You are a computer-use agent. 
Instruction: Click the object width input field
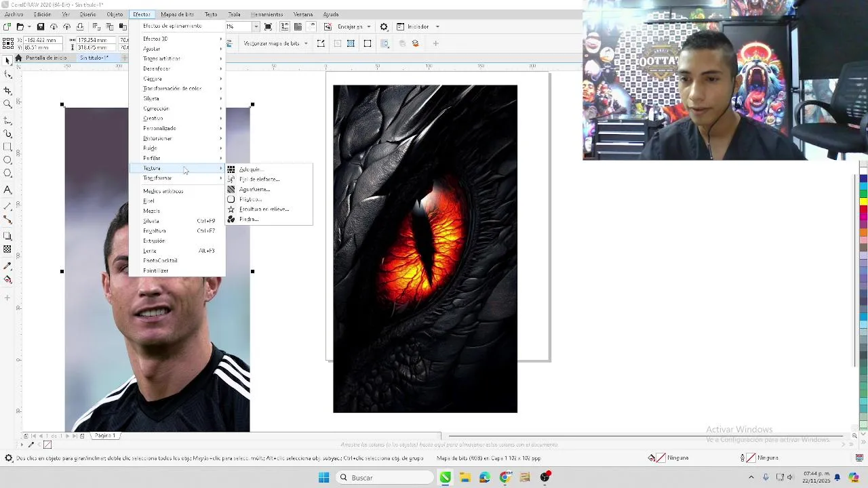pos(98,40)
